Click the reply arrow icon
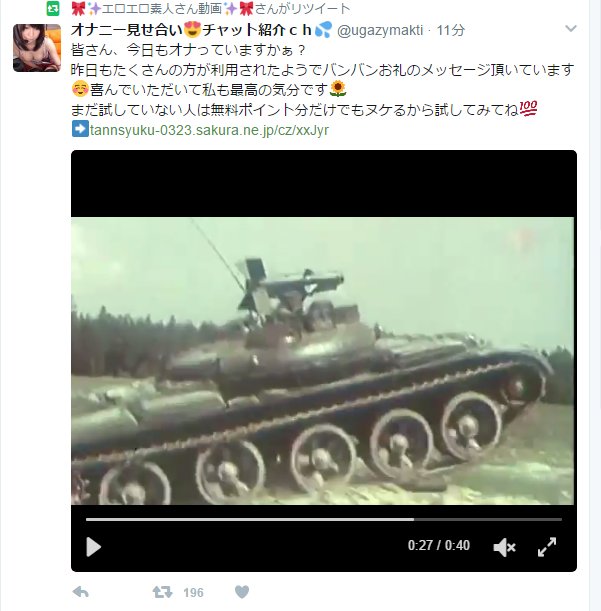This screenshot has width=601, height=611. point(81,592)
